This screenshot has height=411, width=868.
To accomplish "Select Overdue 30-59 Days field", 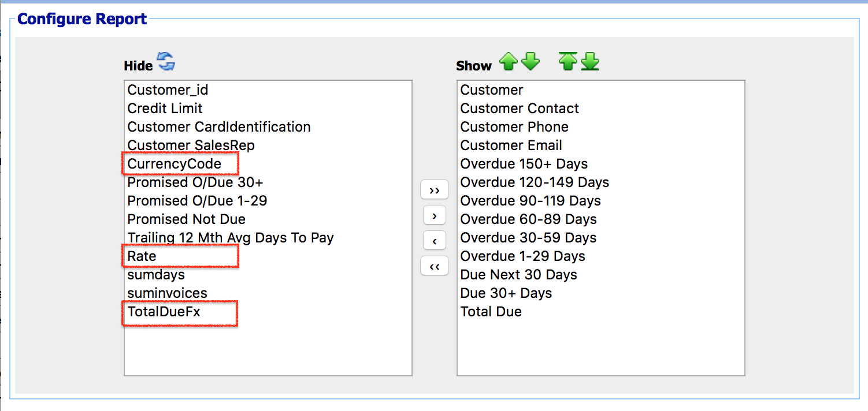I will (601, 238).
